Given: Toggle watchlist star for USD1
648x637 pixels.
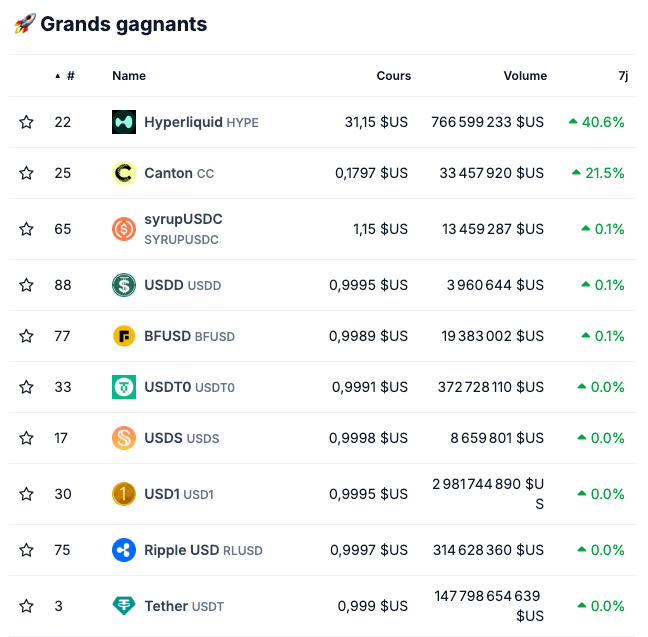Looking at the screenshot, I should click(27, 494).
